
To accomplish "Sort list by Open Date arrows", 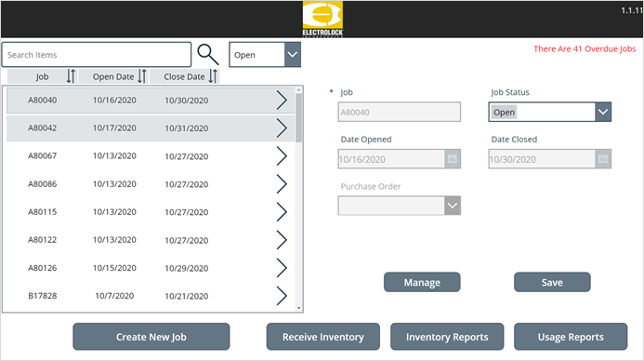I will pos(142,76).
